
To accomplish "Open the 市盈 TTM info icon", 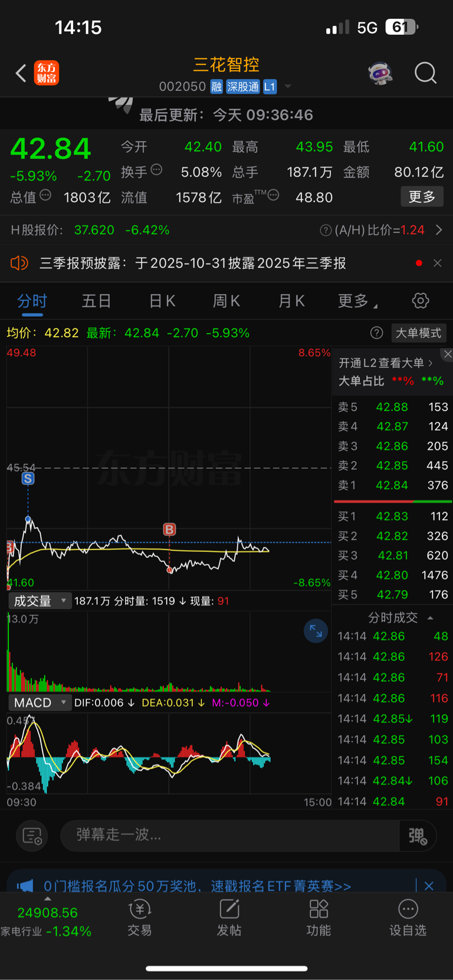I will [x=273, y=195].
